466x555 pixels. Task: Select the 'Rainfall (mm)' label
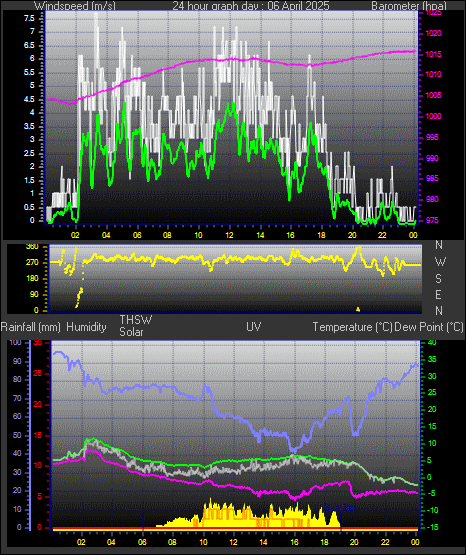click(x=30, y=327)
